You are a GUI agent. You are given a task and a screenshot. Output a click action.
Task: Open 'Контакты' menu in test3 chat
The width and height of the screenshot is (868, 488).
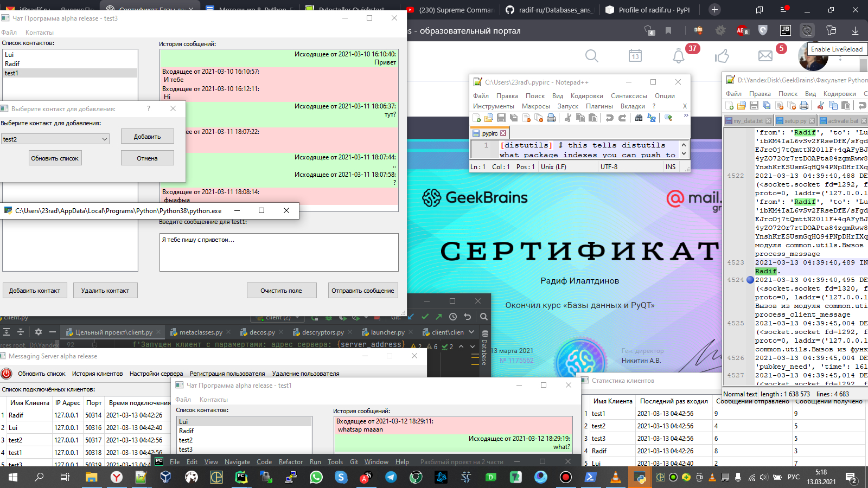[x=40, y=33]
